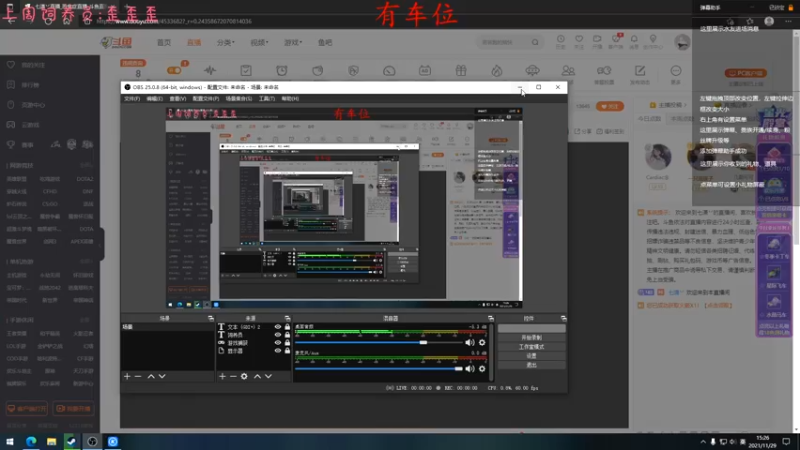Viewport: 800px width, 450px height.
Task: Click the speedometer gauge icon in Douyu toolbar
Action: (x=389, y=71)
